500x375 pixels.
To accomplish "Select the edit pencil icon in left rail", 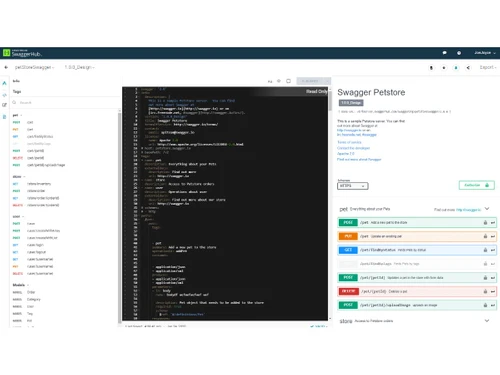I will [4, 105].
